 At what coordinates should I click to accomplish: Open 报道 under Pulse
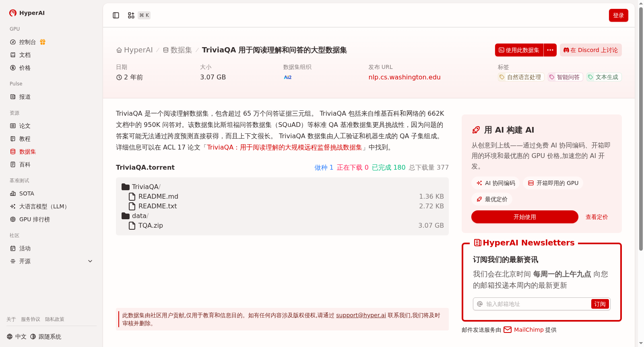point(20,97)
